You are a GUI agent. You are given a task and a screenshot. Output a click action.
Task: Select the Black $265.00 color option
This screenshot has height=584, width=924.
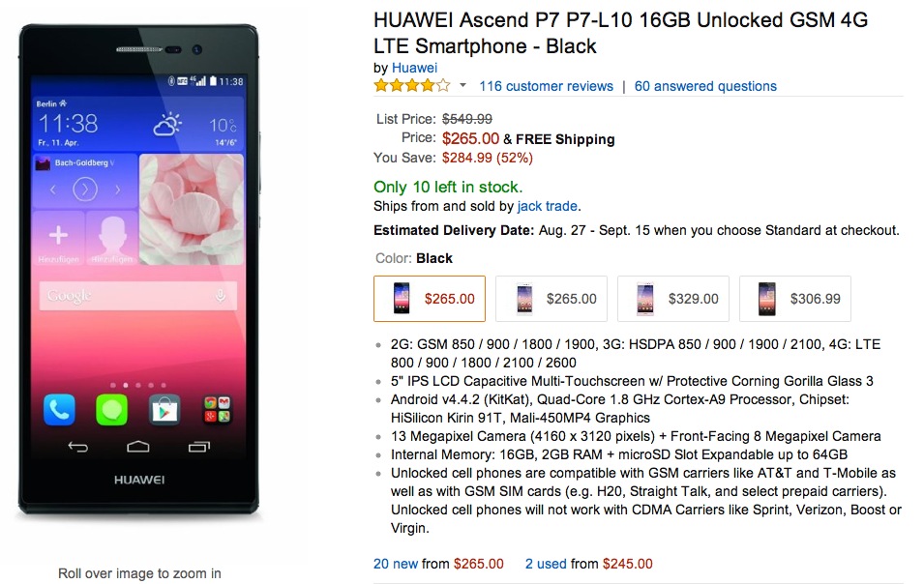click(430, 299)
